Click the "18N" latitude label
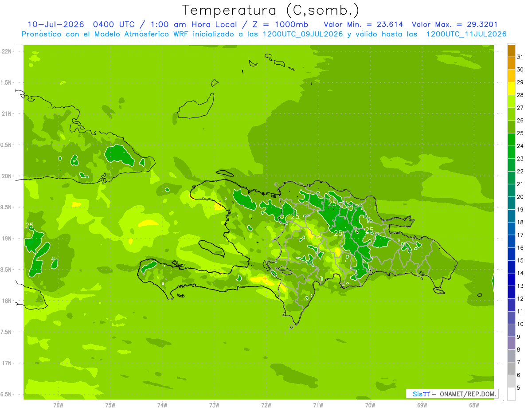The width and height of the screenshot is (532, 411). [x=7, y=301]
